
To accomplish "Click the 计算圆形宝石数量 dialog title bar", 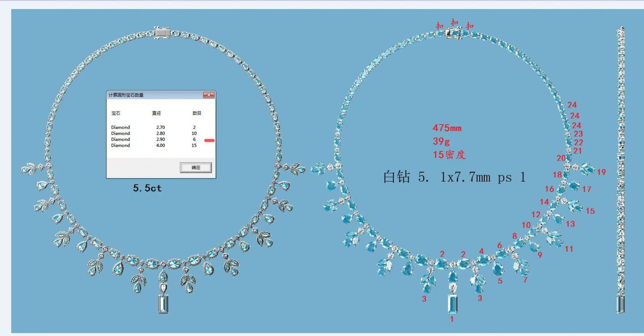I will [x=161, y=95].
